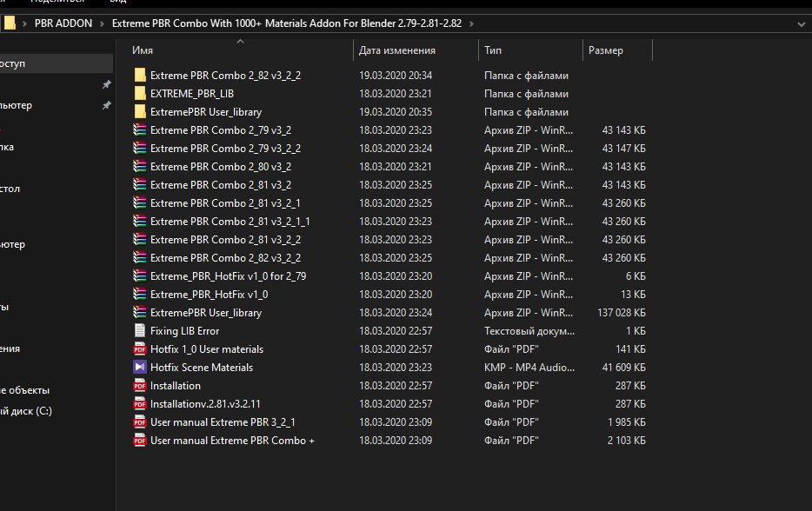Select file name Hotfix 1_0 User materials
812x511 pixels.
tap(207, 349)
